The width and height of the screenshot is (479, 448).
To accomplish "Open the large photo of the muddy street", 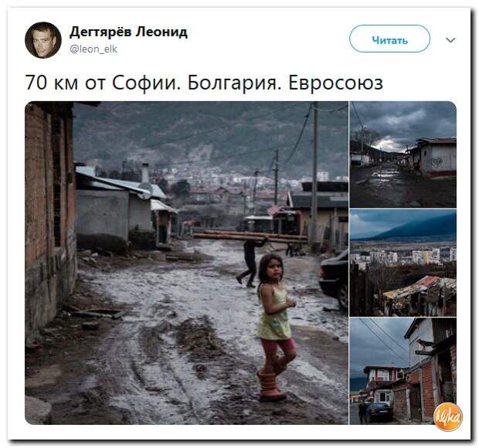I will 186,263.
